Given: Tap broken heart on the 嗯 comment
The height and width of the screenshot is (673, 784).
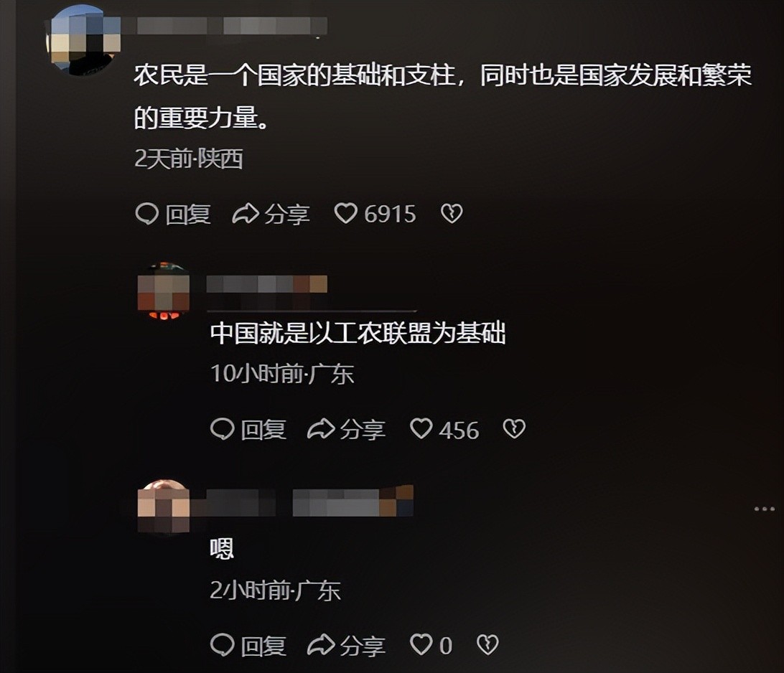Looking at the screenshot, I should tap(487, 644).
